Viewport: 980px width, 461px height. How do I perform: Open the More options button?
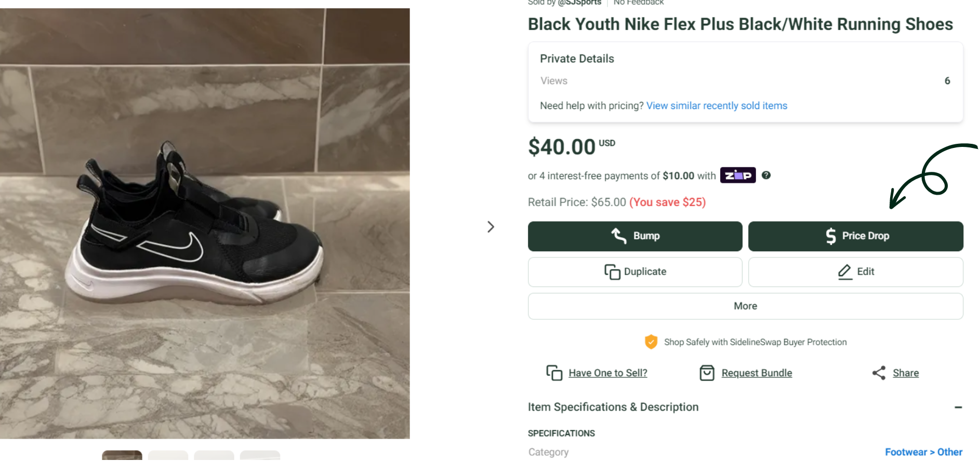click(745, 306)
